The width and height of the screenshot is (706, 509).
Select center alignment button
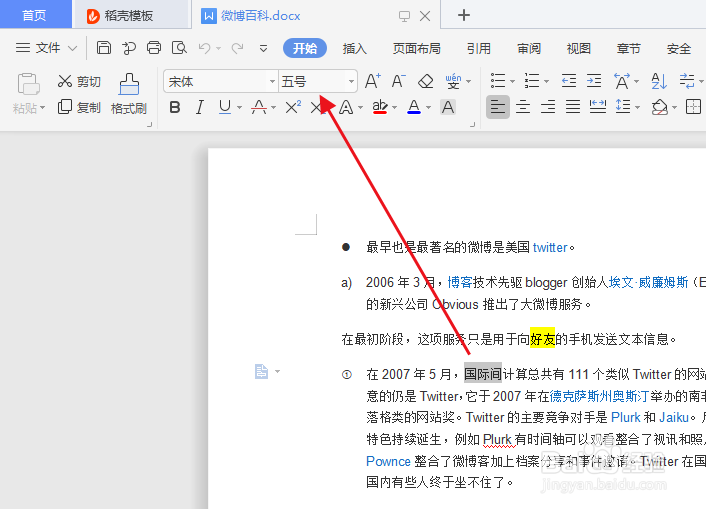point(523,107)
